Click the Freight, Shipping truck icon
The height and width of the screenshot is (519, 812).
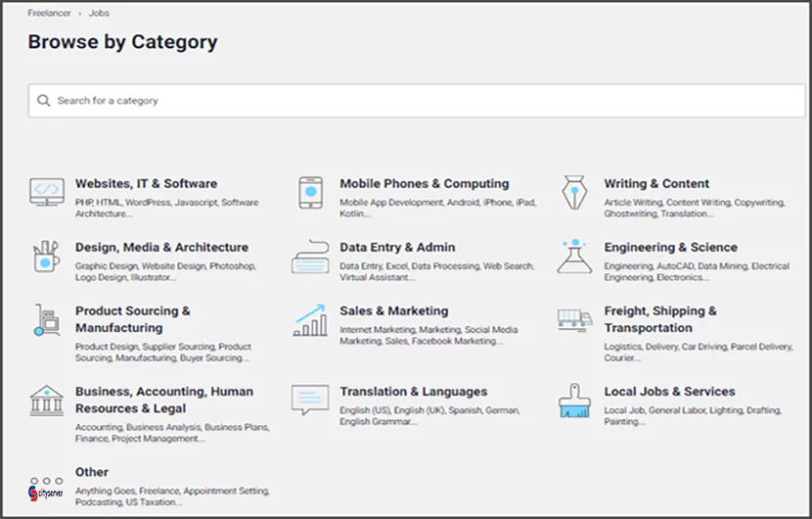click(x=575, y=320)
